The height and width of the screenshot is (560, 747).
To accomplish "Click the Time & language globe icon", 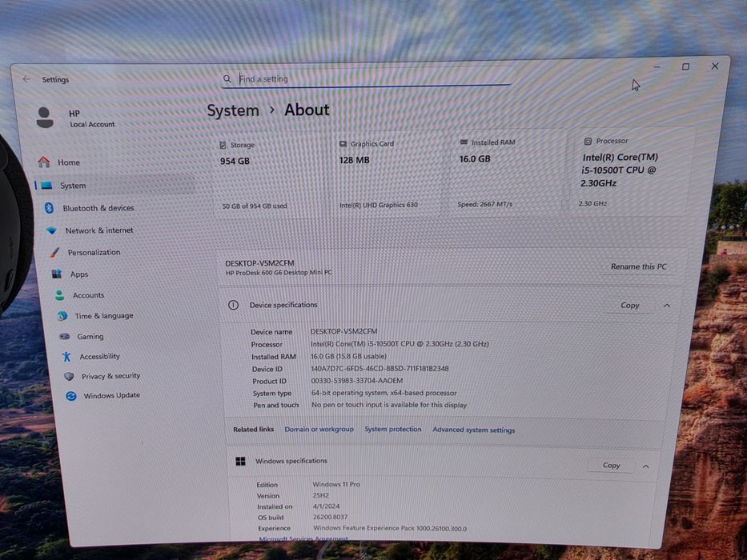I will tap(62, 316).
